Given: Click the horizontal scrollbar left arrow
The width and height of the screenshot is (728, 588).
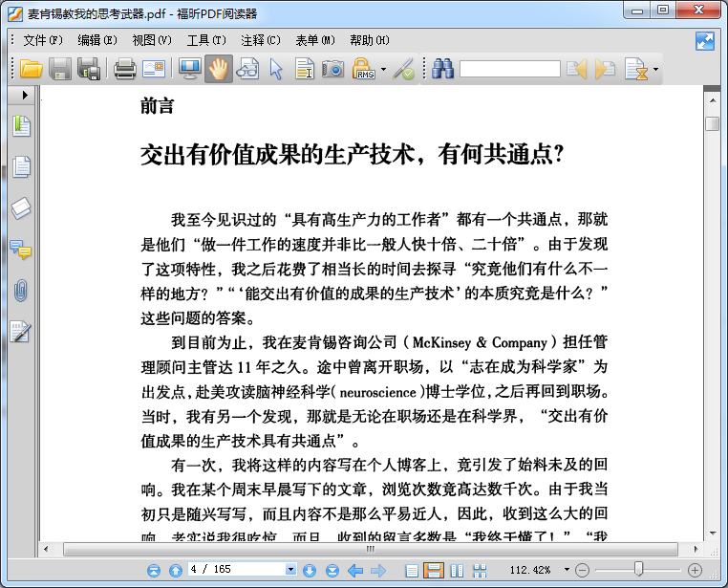Looking at the screenshot, I should (x=46, y=549).
